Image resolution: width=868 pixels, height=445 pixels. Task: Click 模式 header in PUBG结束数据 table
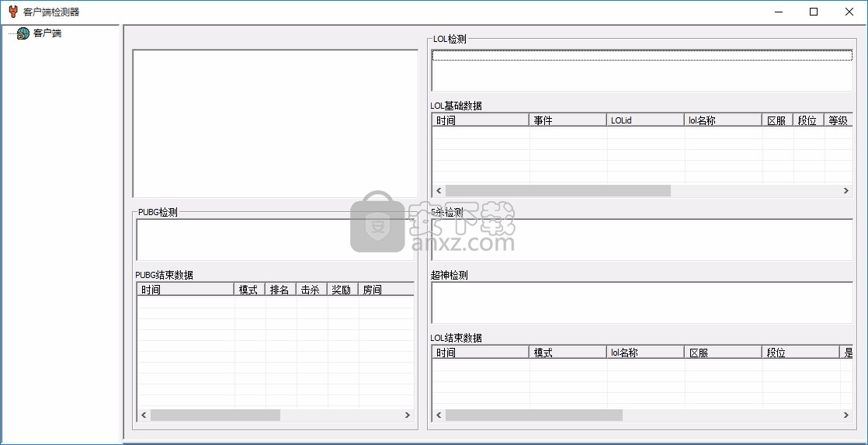(250, 290)
